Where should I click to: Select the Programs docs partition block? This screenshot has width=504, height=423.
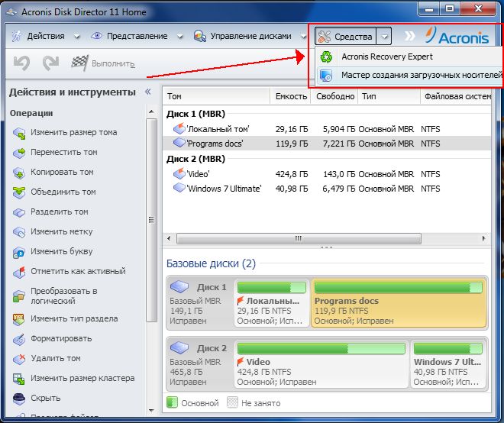(399, 303)
